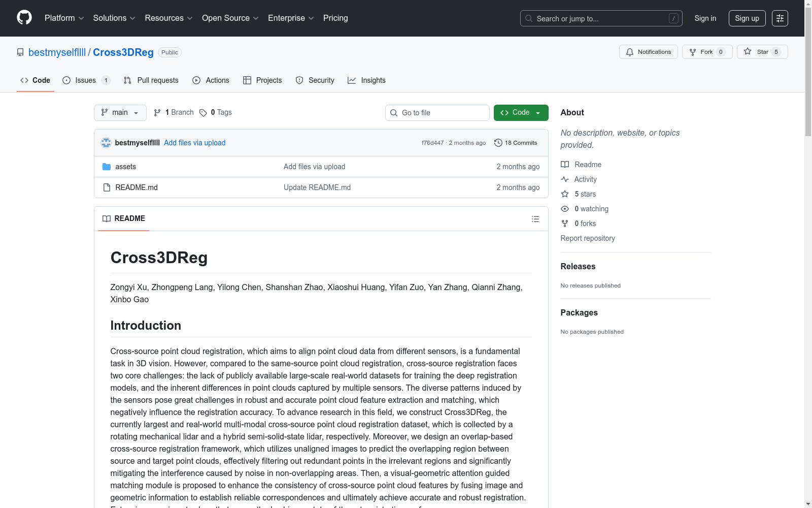Click the Activity pulse icon
Image resolution: width=812 pixels, height=508 pixels.
pyautogui.click(x=565, y=179)
